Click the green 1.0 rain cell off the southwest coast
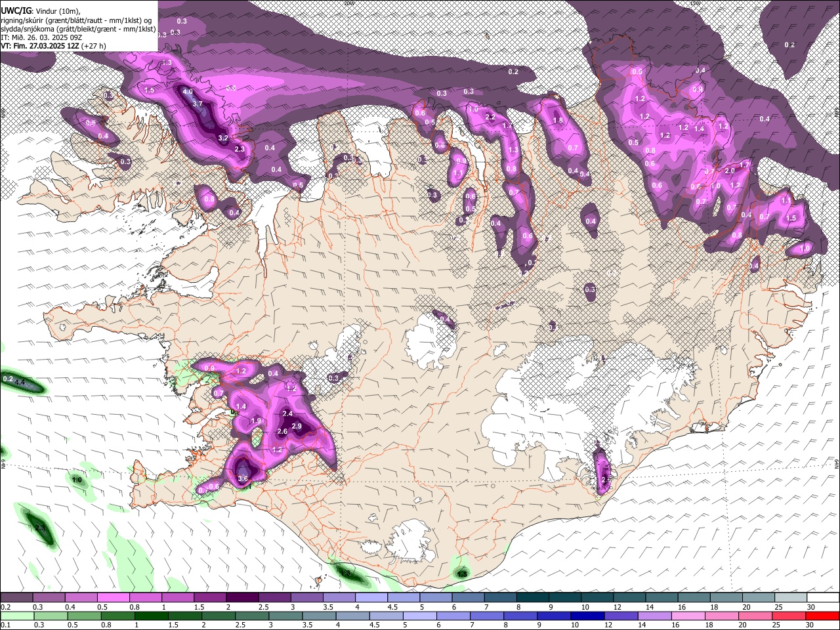The height and width of the screenshot is (630, 840). tap(77, 480)
